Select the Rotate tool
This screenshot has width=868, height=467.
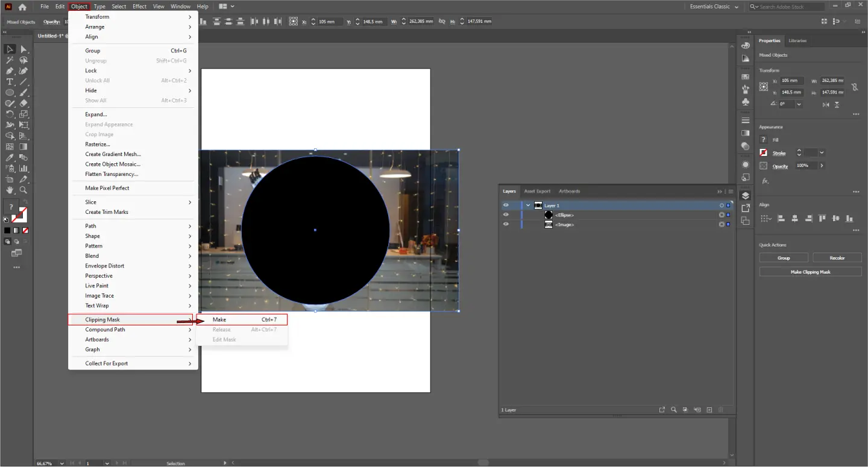(x=10, y=114)
